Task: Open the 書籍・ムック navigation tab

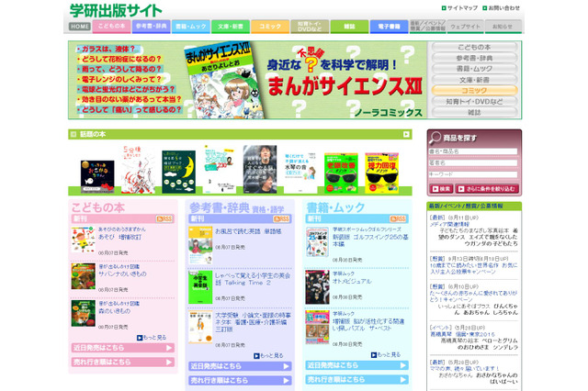Action: [x=191, y=27]
